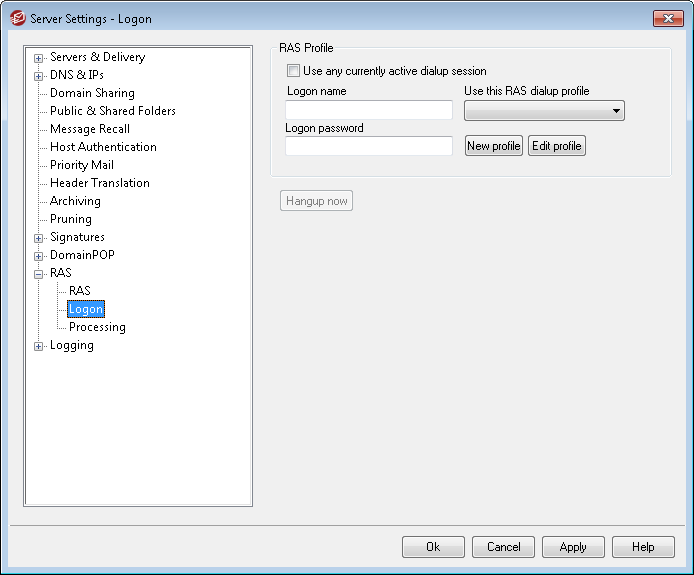Click in the Logon name field
This screenshot has height=575, width=694.
coord(369,110)
